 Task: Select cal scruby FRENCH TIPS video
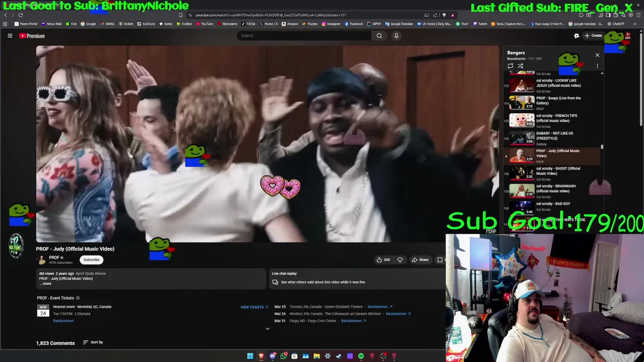point(552,120)
